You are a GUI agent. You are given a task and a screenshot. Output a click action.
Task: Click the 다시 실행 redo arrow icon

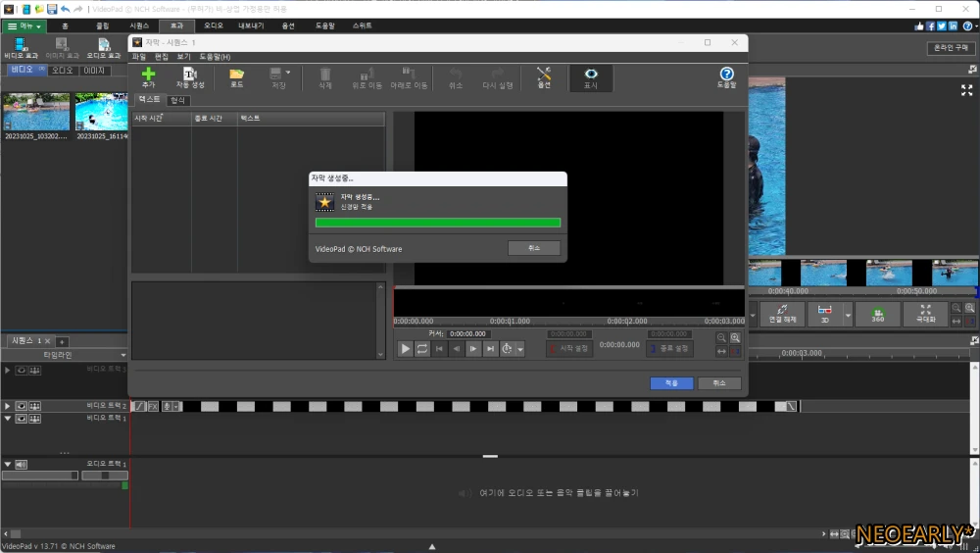coord(498,77)
